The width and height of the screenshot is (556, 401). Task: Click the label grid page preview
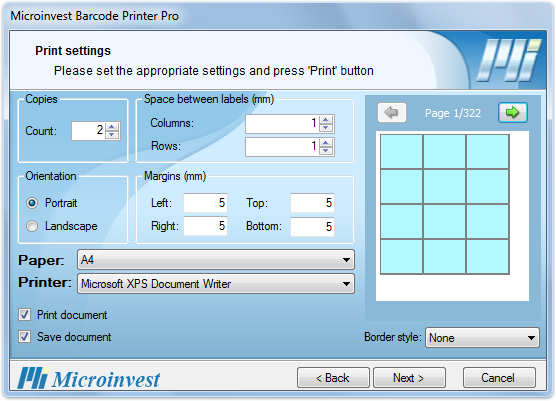point(452,216)
